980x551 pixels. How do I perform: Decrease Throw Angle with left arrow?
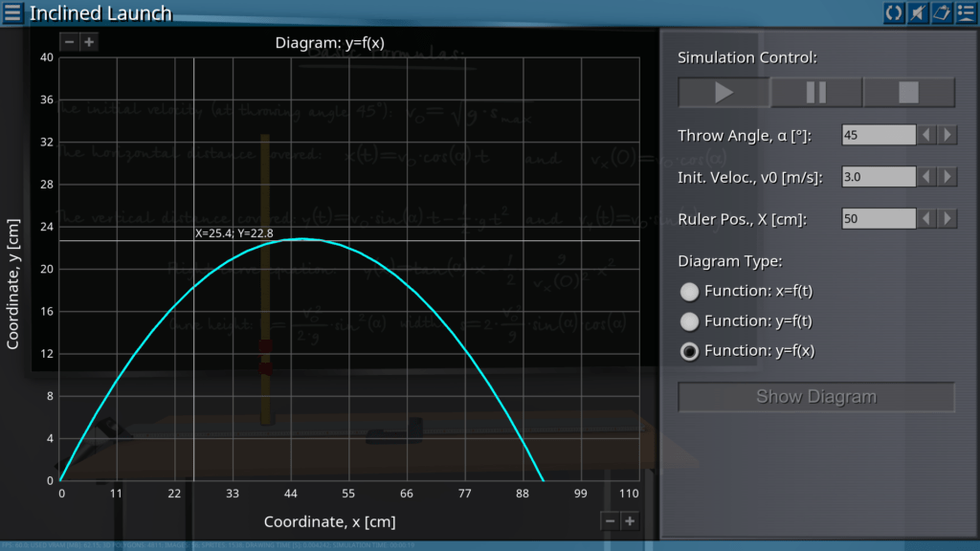click(x=926, y=135)
